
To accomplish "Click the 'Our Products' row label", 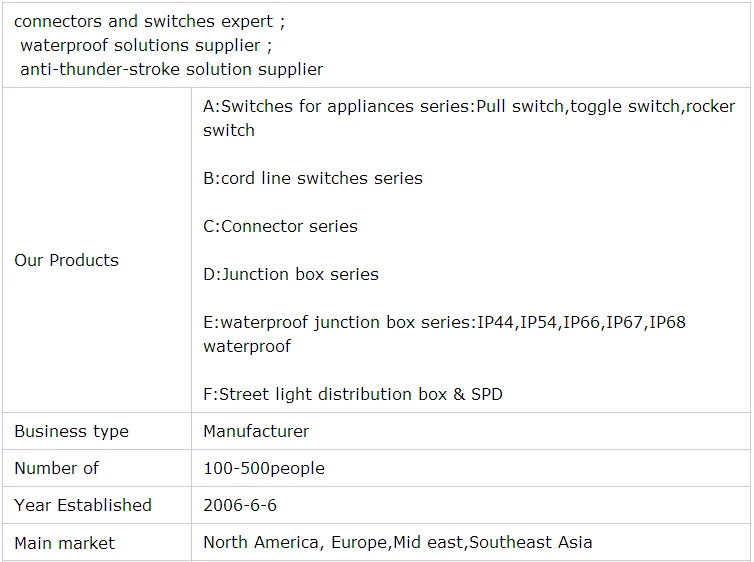I will pyautogui.click(x=66, y=260).
